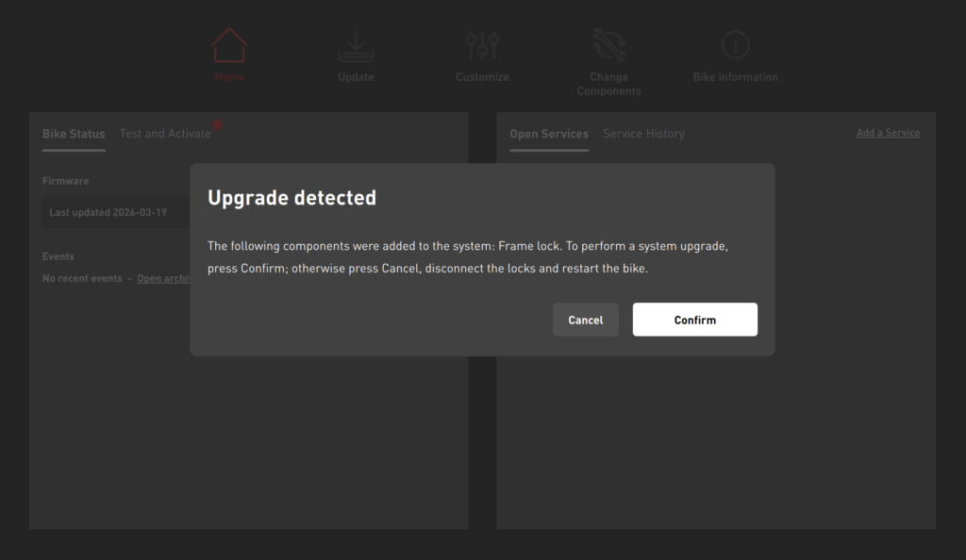This screenshot has width=966, height=560.
Task: Open the Service History tab
Action: click(x=643, y=134)
